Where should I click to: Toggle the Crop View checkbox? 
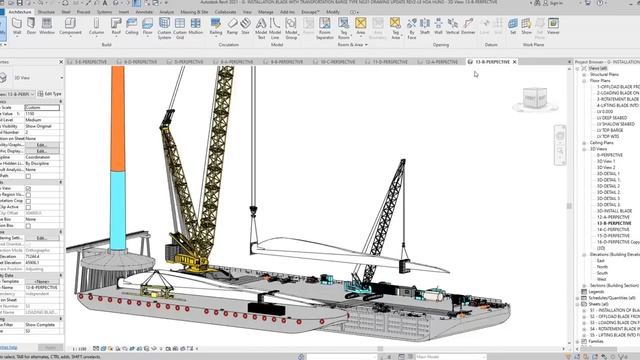(28, 189)
